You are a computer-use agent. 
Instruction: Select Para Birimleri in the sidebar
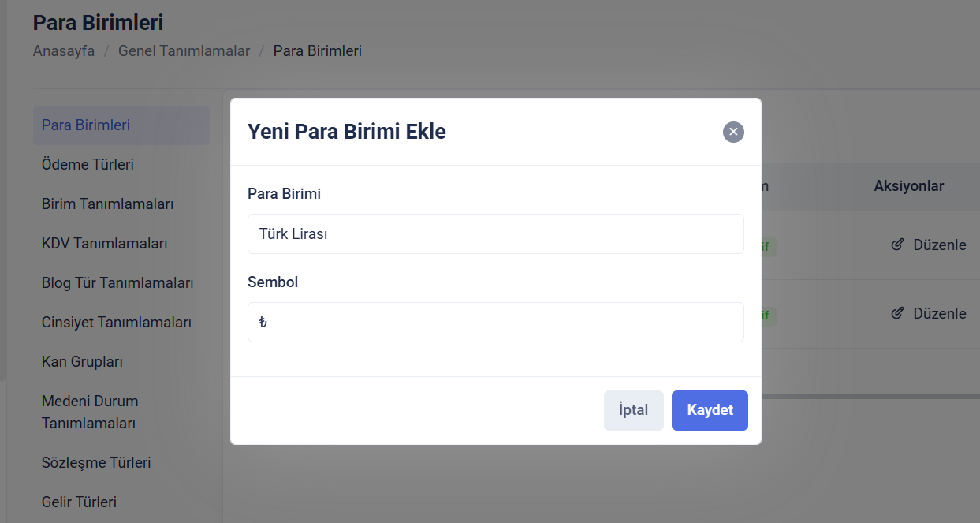pos(86,125)
